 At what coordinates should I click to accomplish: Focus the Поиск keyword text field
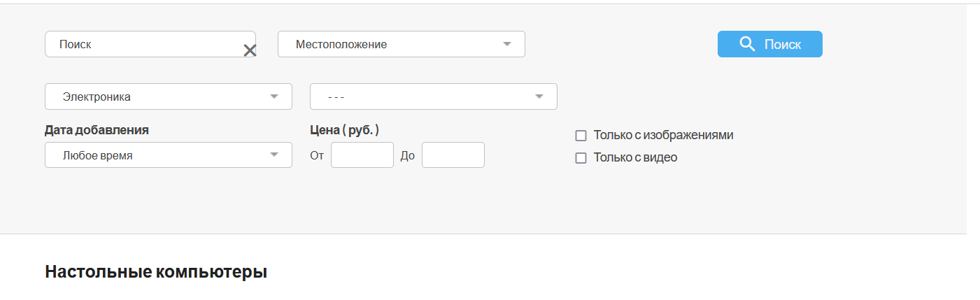click(143, 44)
